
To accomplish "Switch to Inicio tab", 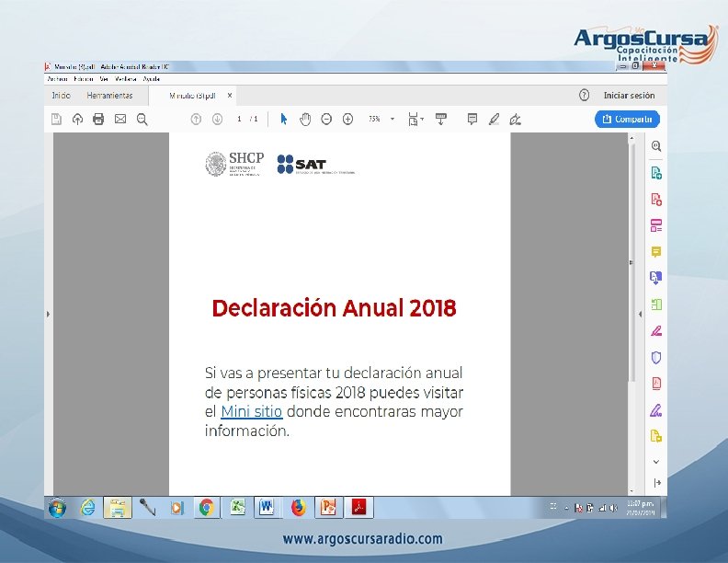I will coord(62,96).
